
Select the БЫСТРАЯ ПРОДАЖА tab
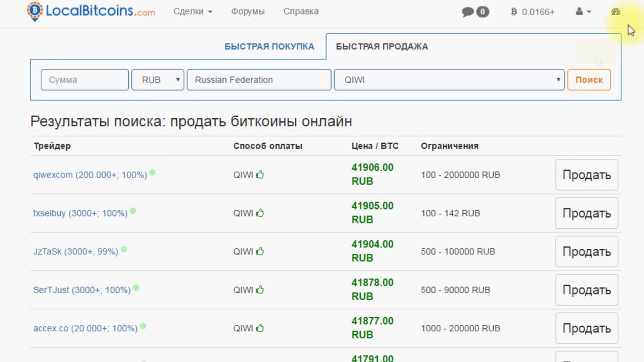(382, 46)
